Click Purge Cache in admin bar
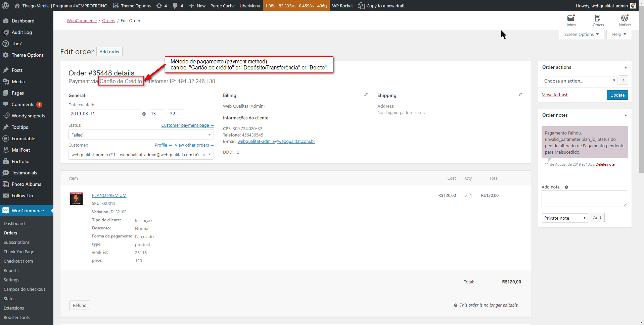Viewport: 644px width, 325px height. coord(223,6)
